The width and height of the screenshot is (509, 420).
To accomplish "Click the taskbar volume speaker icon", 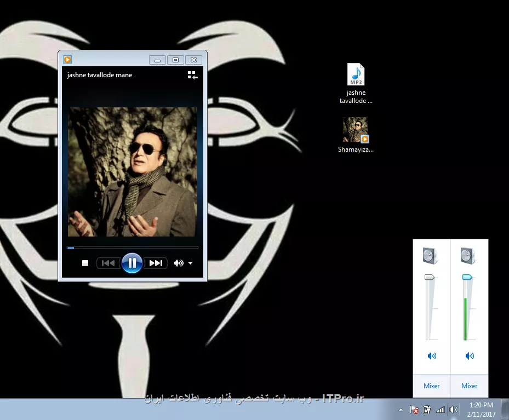I will click(x=454, y=410).
